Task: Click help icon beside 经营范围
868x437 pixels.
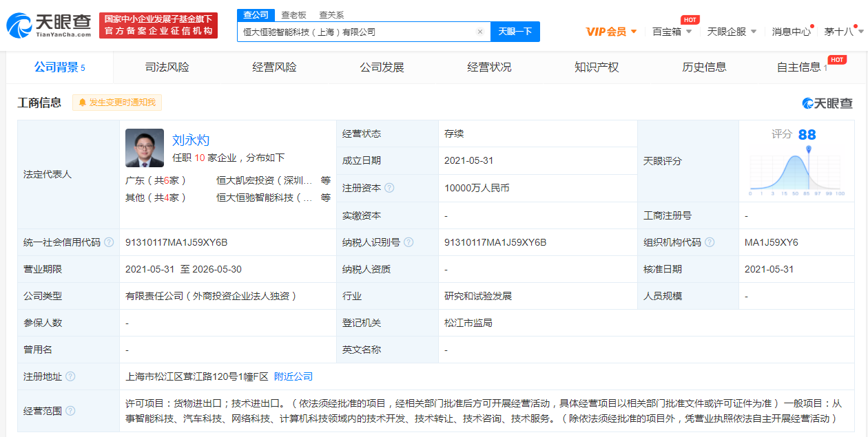Action: 70,411
